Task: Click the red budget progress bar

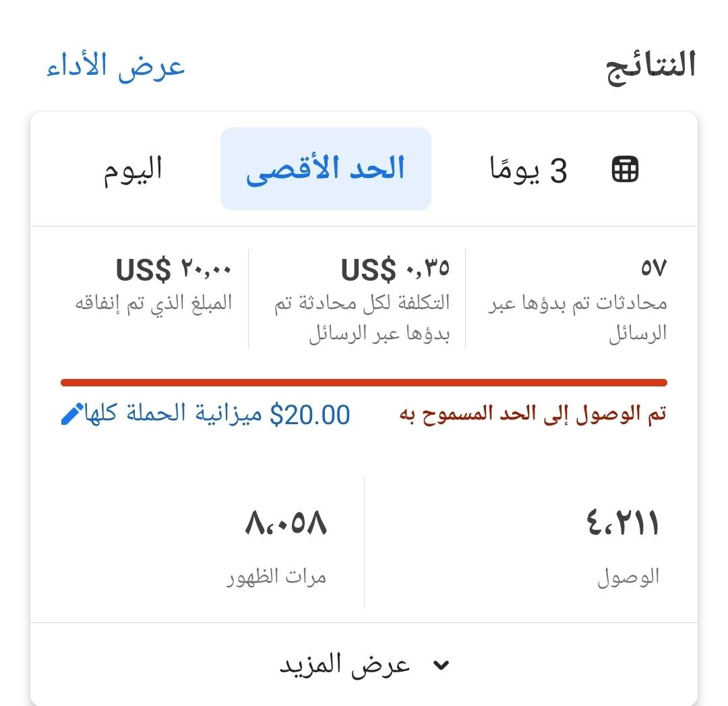Action: (x=364, y=382)
